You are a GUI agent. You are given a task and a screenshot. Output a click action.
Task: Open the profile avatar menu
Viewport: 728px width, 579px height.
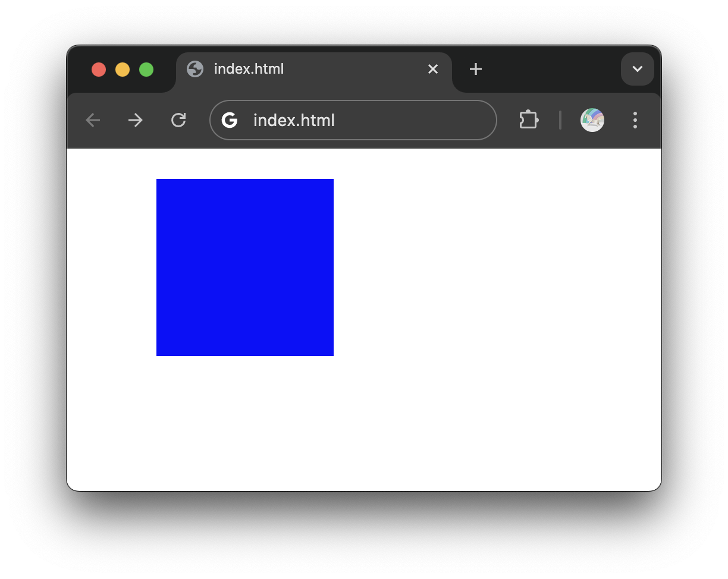[x=592, y=120]
